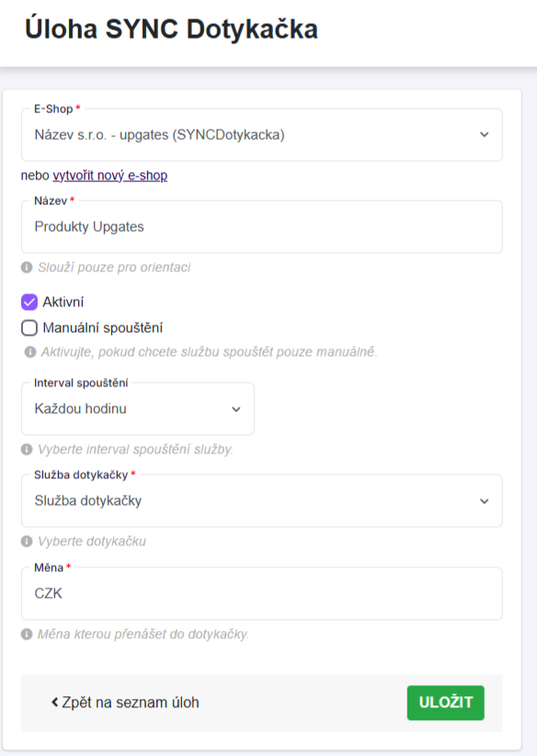
Task: Enable the Manuální spouštění checkbox
Action: tap(29, 327)
